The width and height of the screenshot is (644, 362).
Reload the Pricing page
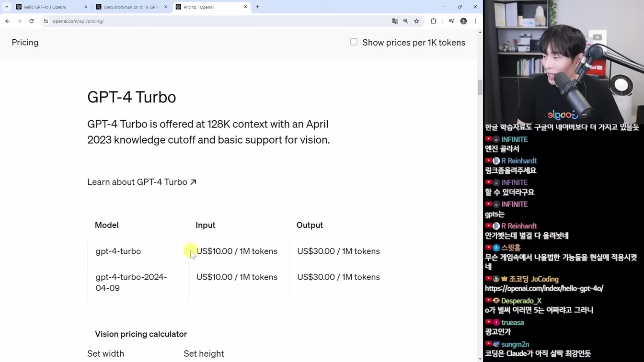[x=32, y=21]
